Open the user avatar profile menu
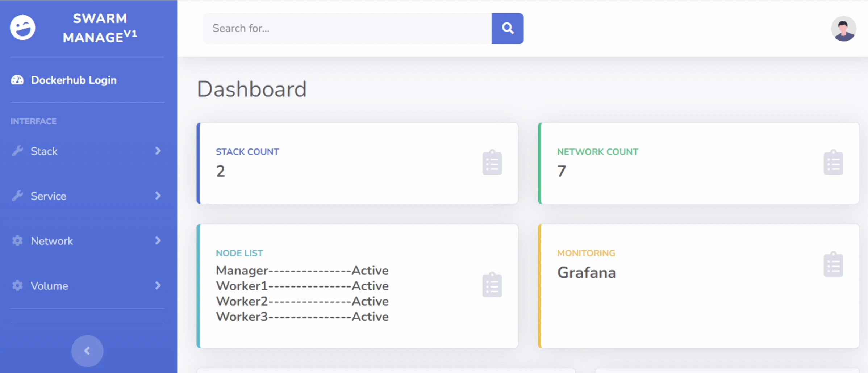The width and height of the screenshot is (868, 373). click(x=843, y=29)
